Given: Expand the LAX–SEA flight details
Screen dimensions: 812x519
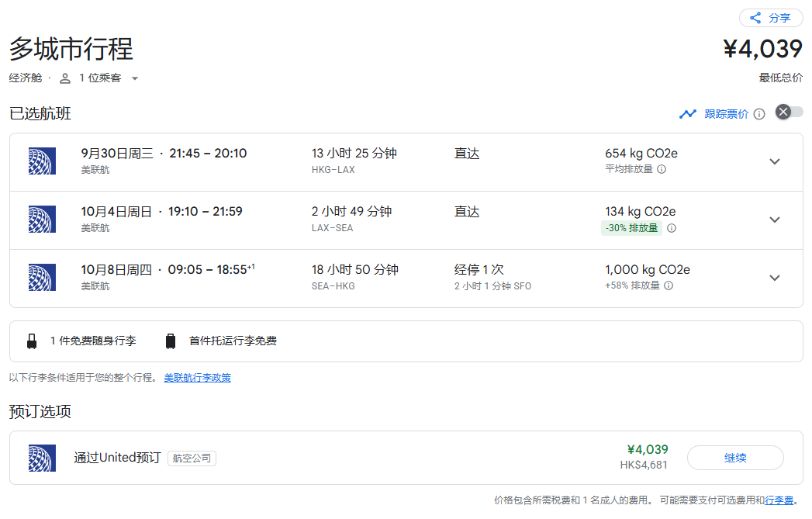Looking at the screenshot, I should (x=775, y=220).
